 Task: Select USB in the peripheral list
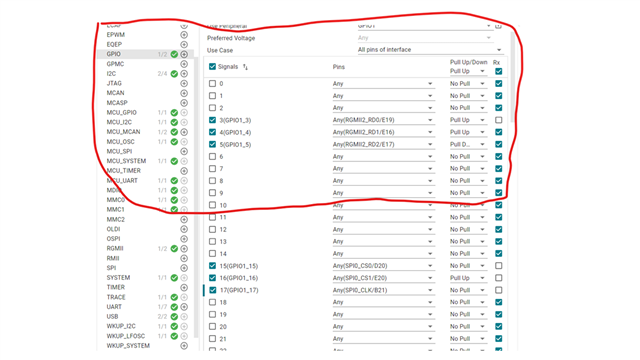112,316
